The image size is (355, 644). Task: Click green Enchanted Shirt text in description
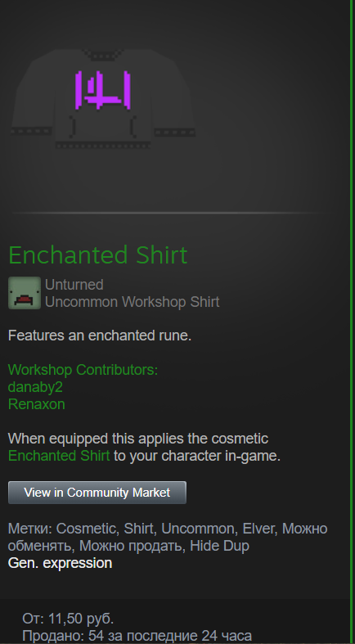pos(59,456)
